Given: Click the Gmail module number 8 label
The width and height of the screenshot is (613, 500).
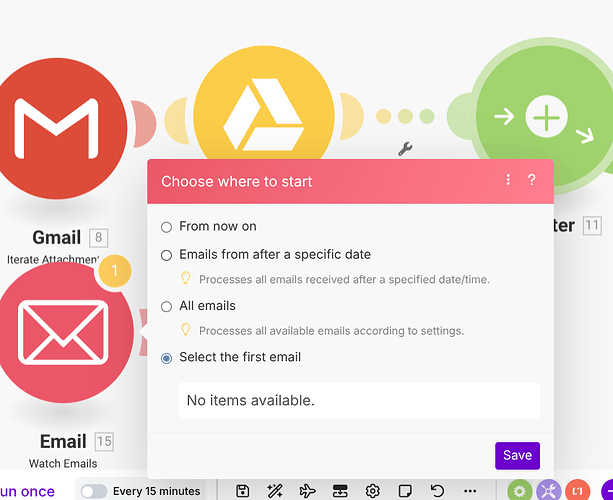Looking at the screenshot, I should point(98,237).
